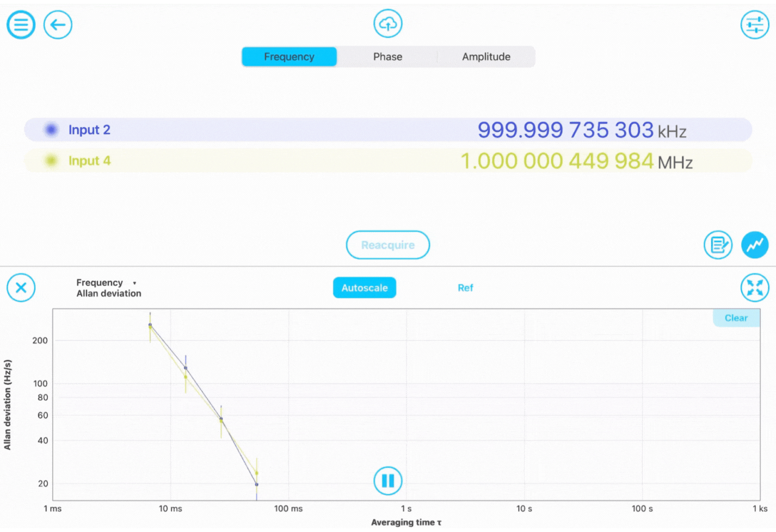776x532 pixels.
Task: Toggle the Autoscale button
Action: click(365, 288)
